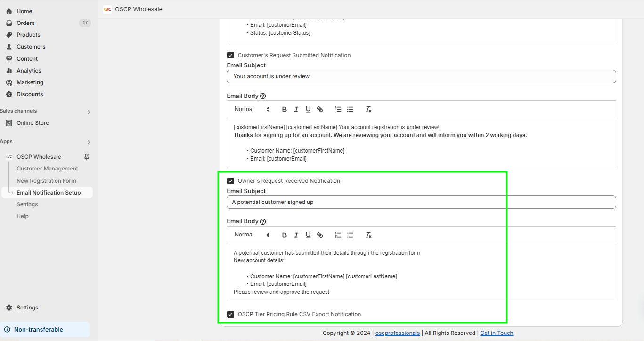This screenshot has width=644, height=341.
Task: Apply underline formatting in the upper editor
Action: (x=308, y=109)
